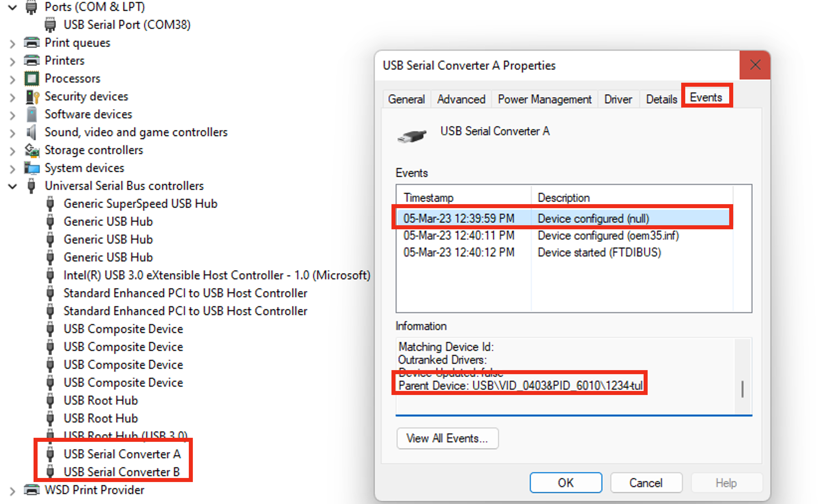The width and height of the screenshot is (835, 504).
Task: Click the Intel USB 3.0 Host Controller icon
Action: point(50,276)
